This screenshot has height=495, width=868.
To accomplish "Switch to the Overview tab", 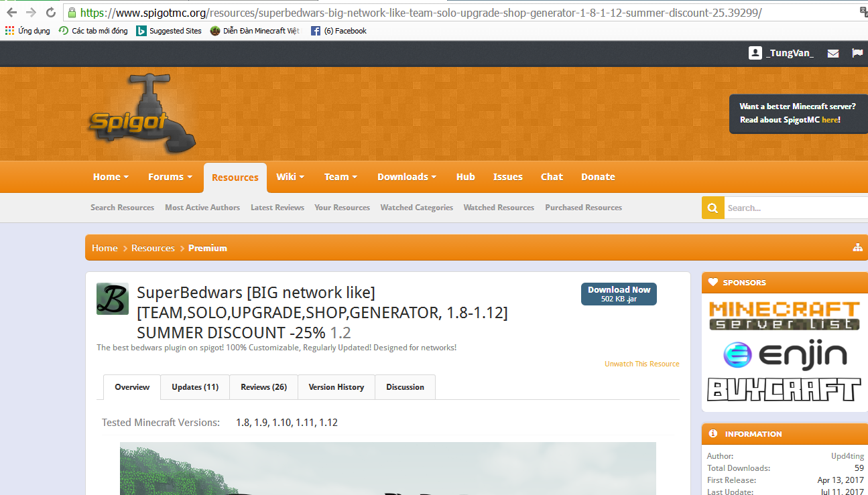I will tap(132, 387).
